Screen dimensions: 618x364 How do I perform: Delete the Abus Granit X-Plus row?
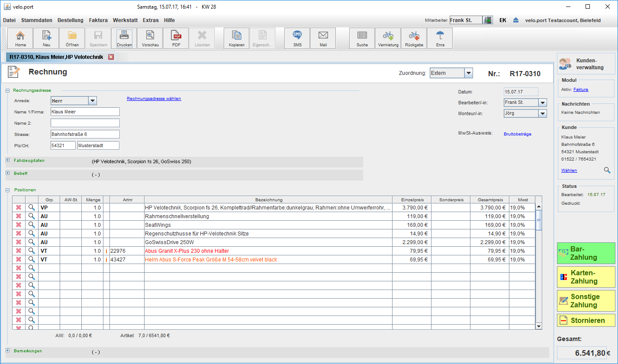tap(19, 251)
